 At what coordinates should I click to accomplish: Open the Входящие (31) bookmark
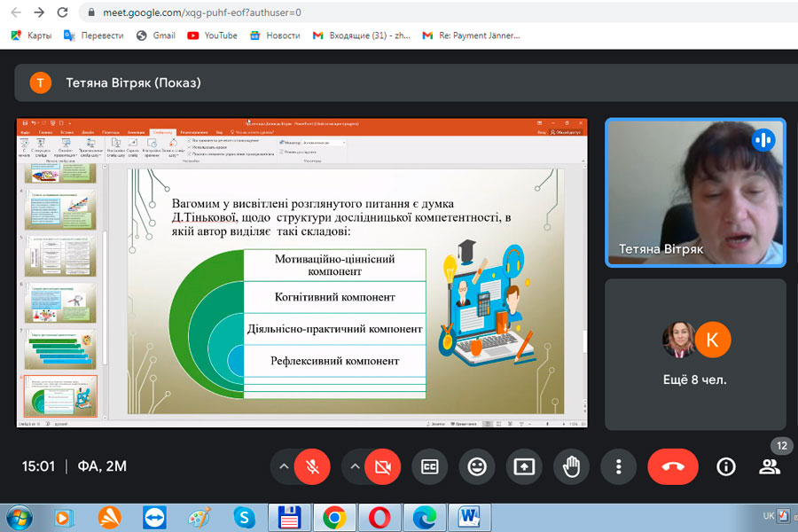[362, 35]
